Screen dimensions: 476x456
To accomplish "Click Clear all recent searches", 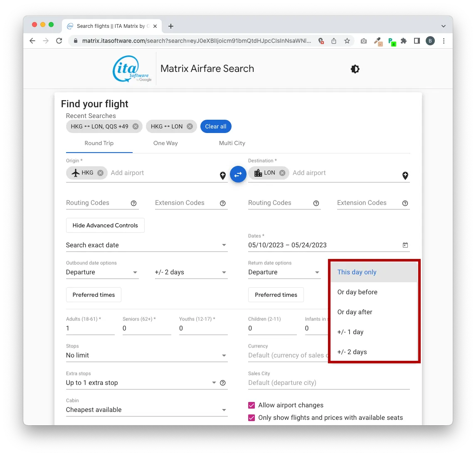I will (x=216, y=126).
